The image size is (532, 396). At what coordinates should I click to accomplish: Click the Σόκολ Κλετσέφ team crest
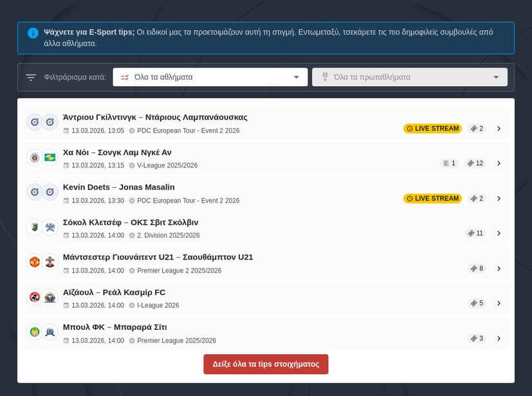[35, 228]
